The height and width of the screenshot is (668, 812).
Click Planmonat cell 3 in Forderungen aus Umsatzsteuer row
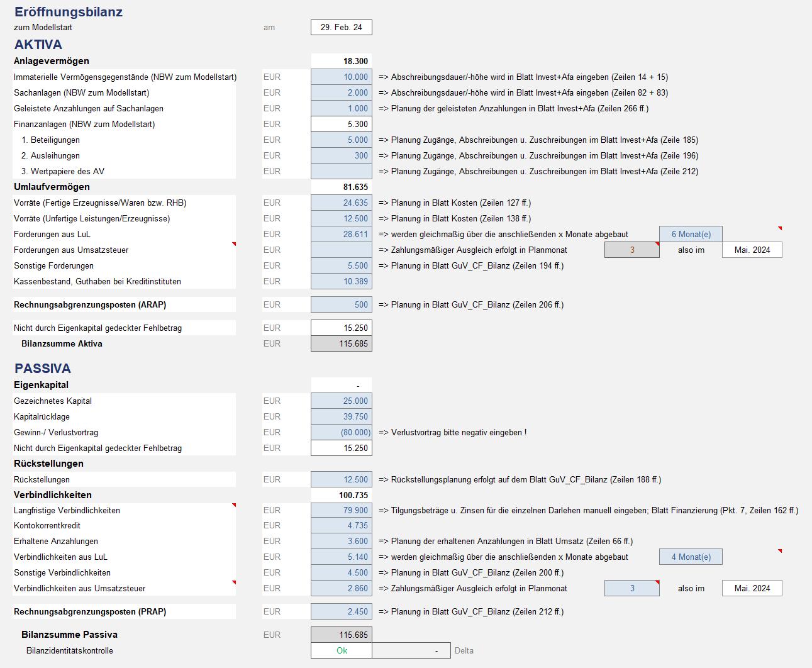pos(632,250)
